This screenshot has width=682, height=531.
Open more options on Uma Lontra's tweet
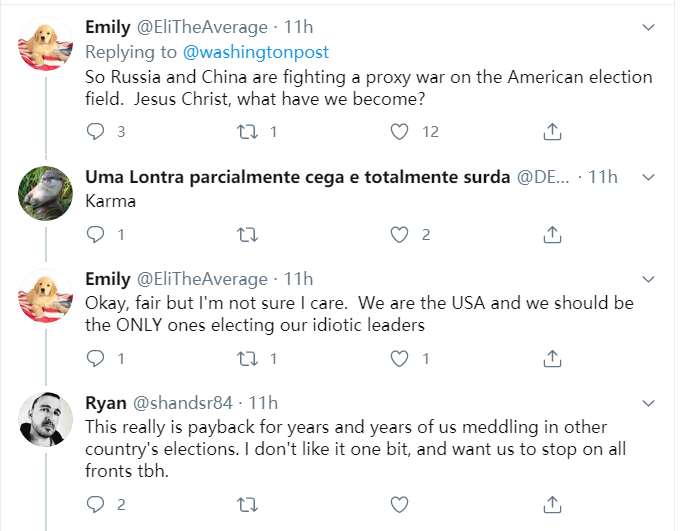coord(647,176)
